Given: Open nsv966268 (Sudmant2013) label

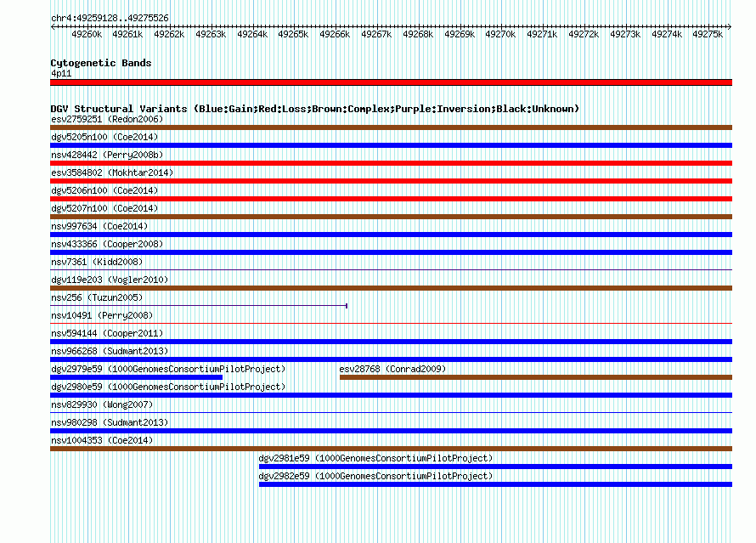Looking at the screenshot, I should pyautogui.click(x=110, y=351).
